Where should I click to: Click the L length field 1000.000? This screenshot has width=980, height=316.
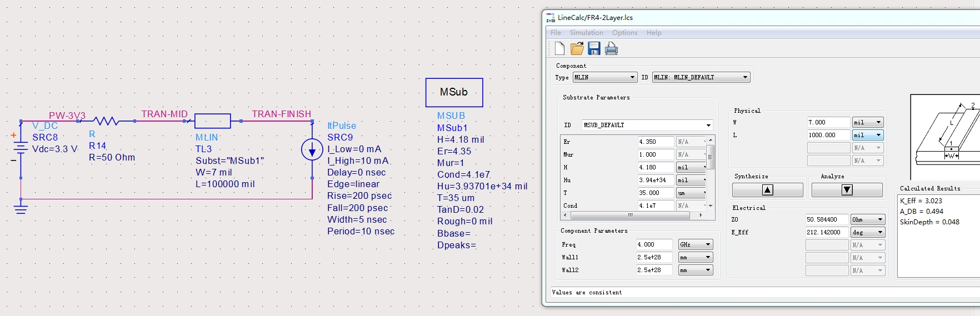click(828, 135)
